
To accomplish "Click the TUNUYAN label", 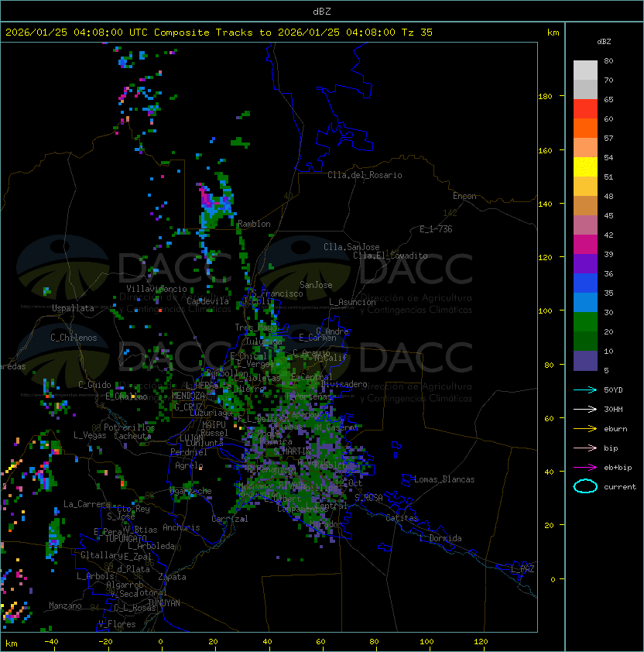I will pos(164,602).
